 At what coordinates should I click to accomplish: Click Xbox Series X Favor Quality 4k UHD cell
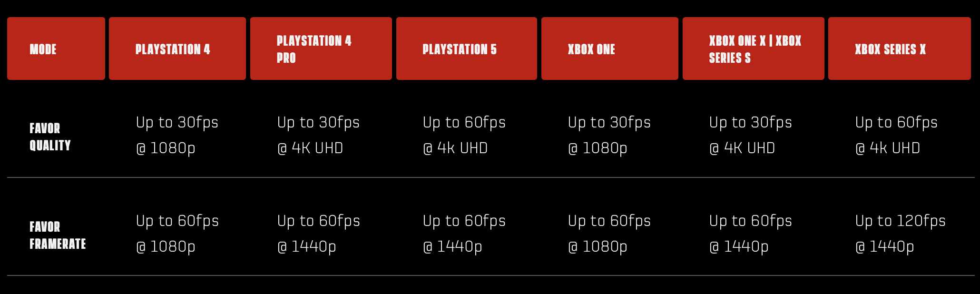click(x=896, y=135)
